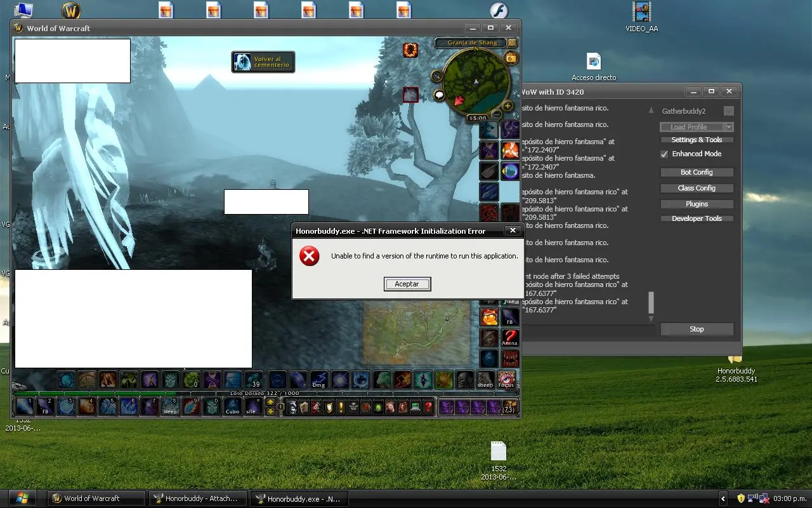This screenshot has width=812, height=508.
Task: Click the Cubo action button
Action: tap(232, 406)
